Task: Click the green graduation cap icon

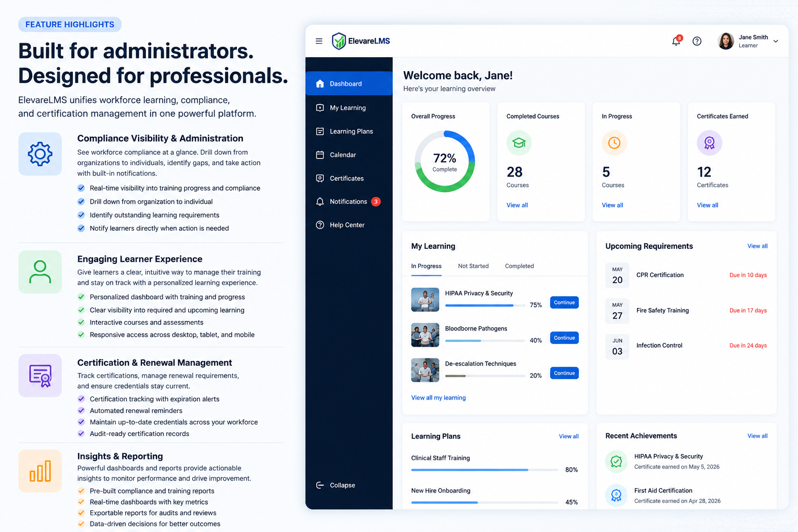Action: [519, 143]
